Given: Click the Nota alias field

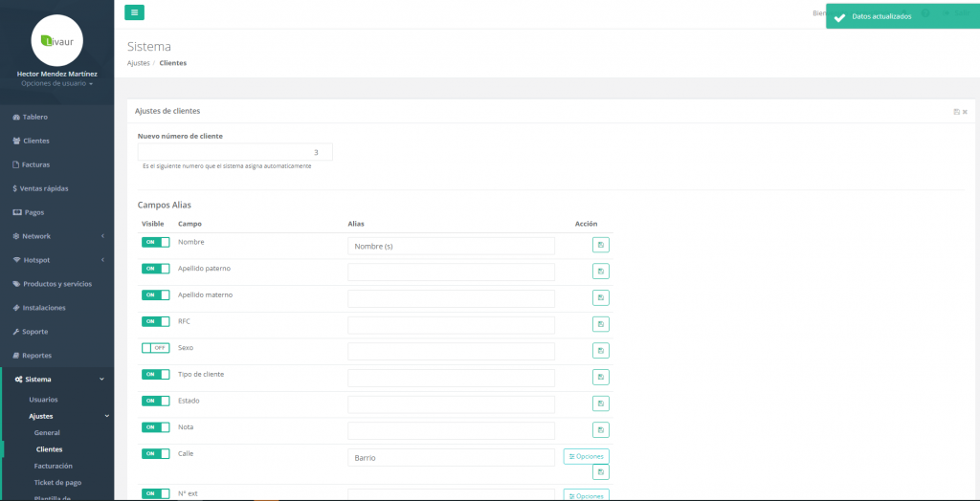Looking at the screenshot, I should [x=452, y=431].
